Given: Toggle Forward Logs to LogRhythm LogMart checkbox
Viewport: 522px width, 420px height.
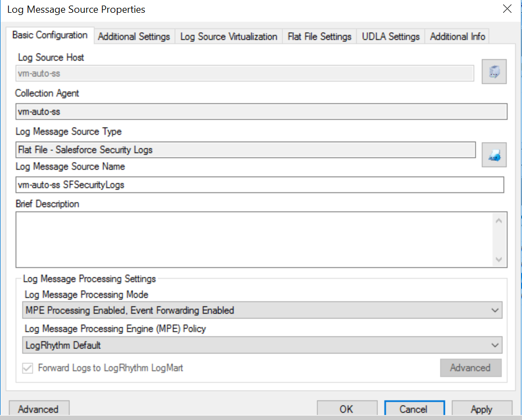Looking at the screenshot, I should [28, 368].
